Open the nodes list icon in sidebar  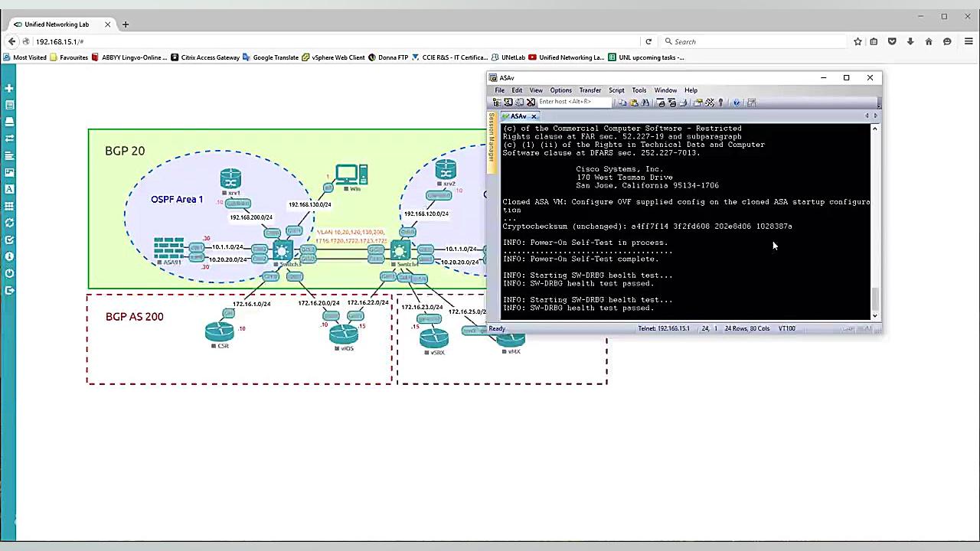[9, 105]
